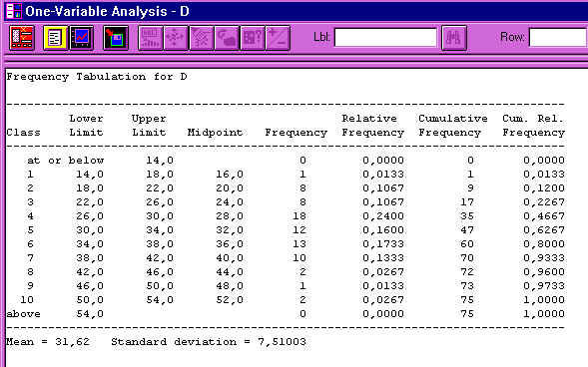Click relative frequency 0,2400 in class 4
Screen dimensions: 588x367
coord(383,216)
